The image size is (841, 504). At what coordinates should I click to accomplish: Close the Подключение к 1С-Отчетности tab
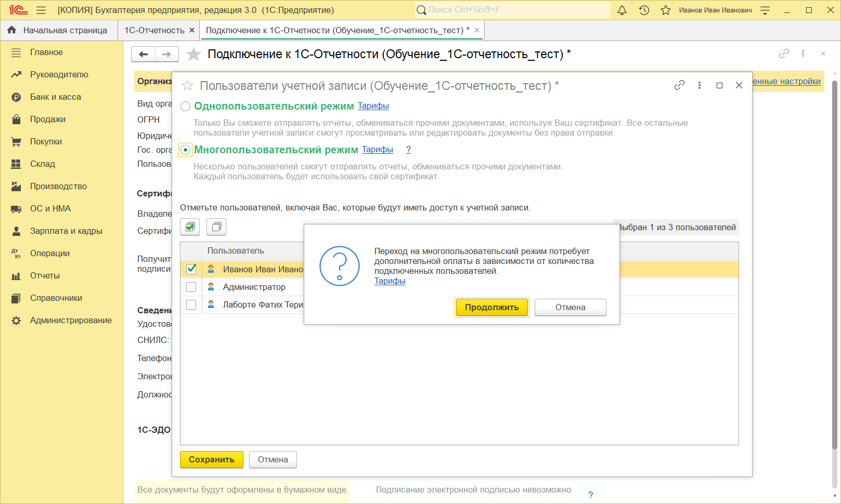(x=477, y=30)
